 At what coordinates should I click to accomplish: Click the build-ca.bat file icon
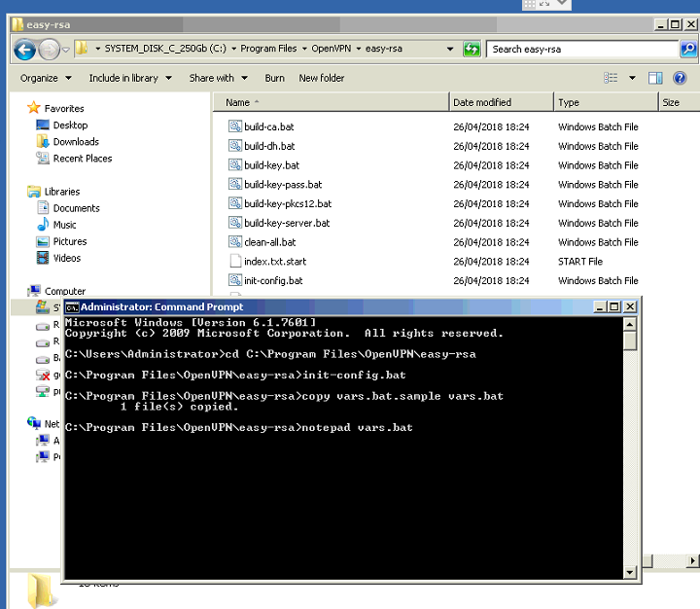(234, 126)
